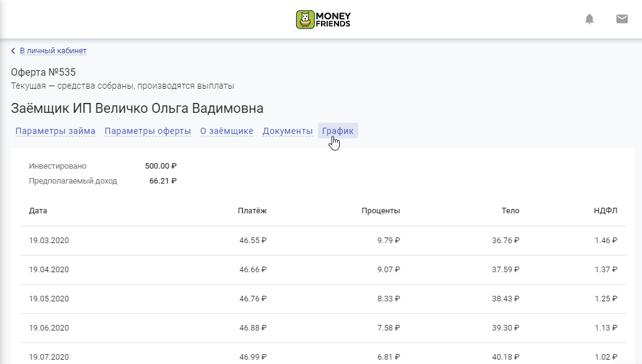Select the 19.03.2020 schedule row date
This screenshot has height=364, width=642.
coord(48,241)
